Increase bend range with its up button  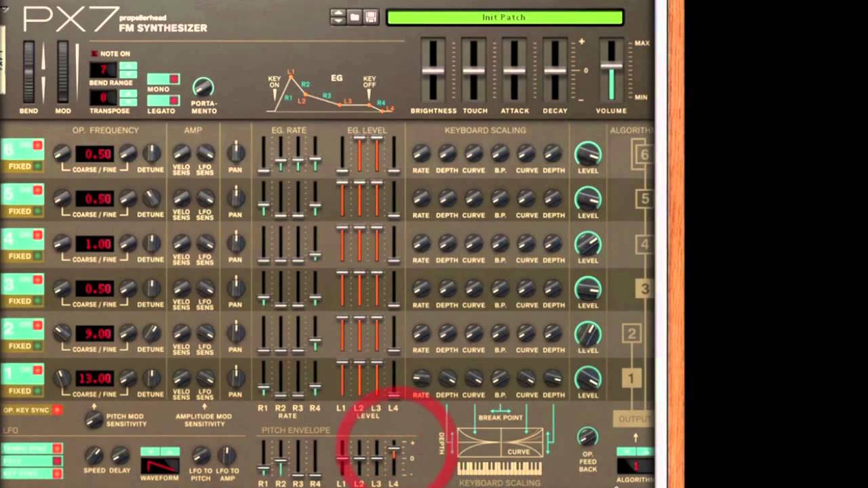128,66
